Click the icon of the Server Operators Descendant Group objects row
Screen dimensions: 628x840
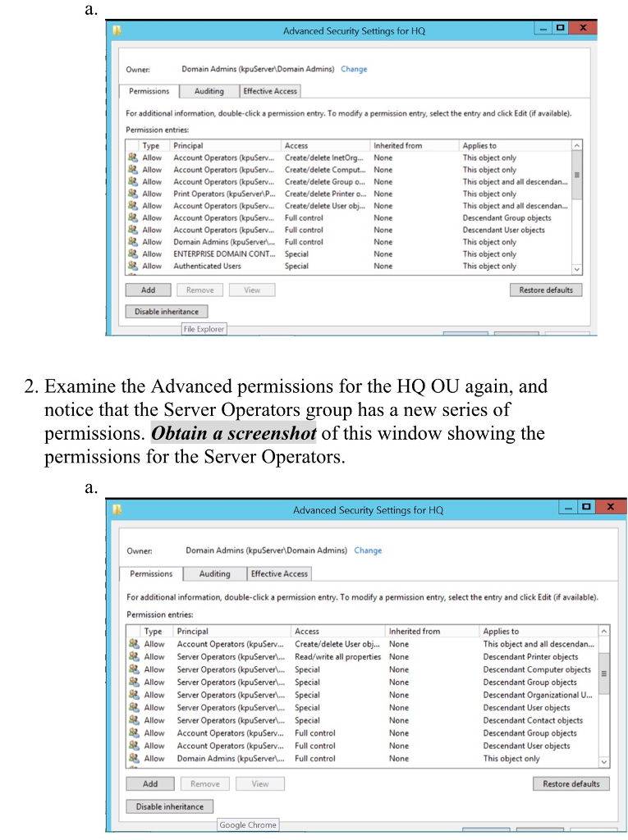coord(134,682)
